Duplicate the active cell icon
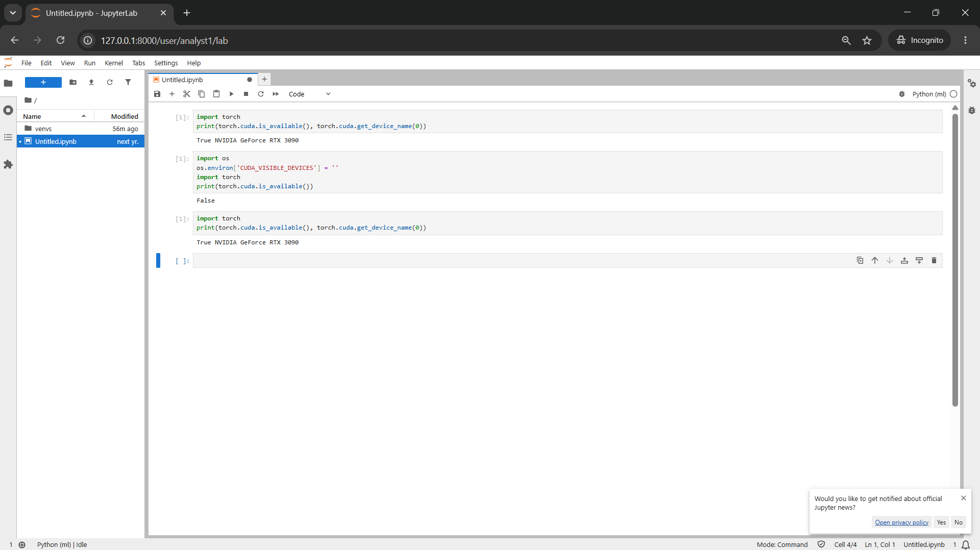 [x=860, y=260]
